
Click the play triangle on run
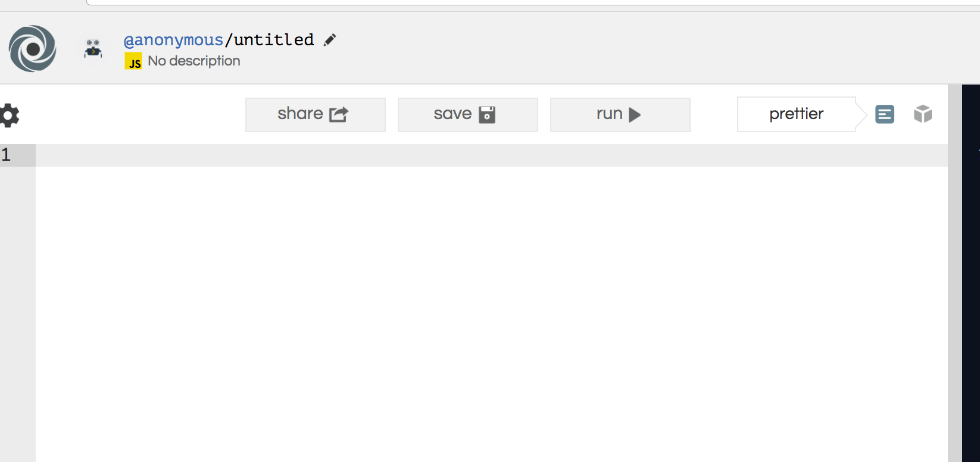(635, 115)
